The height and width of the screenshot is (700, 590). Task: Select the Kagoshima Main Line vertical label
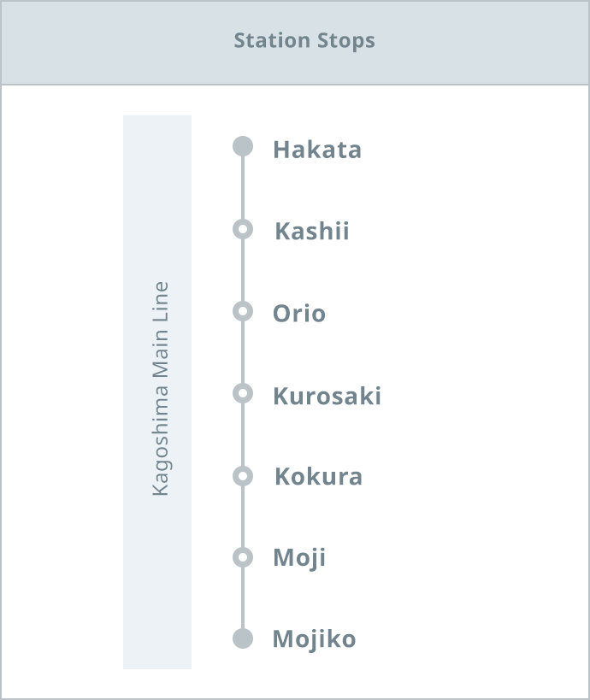click(161, 389)
